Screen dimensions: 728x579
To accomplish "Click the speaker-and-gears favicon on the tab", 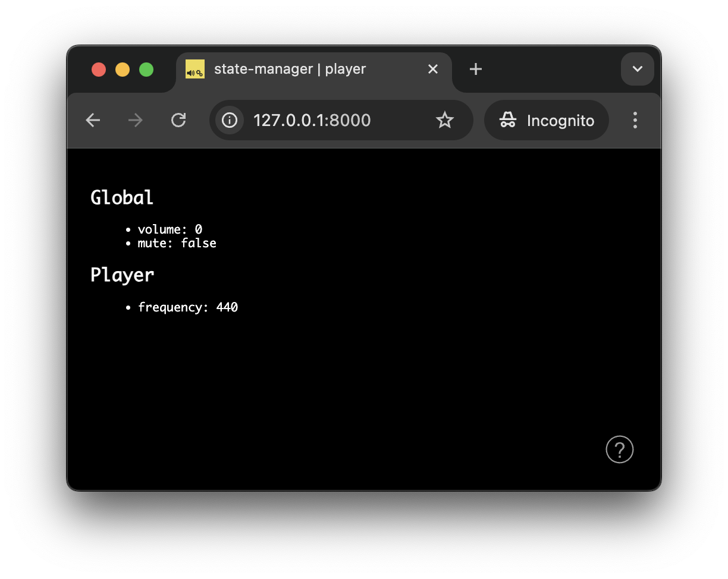I will click(x=195, y=69).
